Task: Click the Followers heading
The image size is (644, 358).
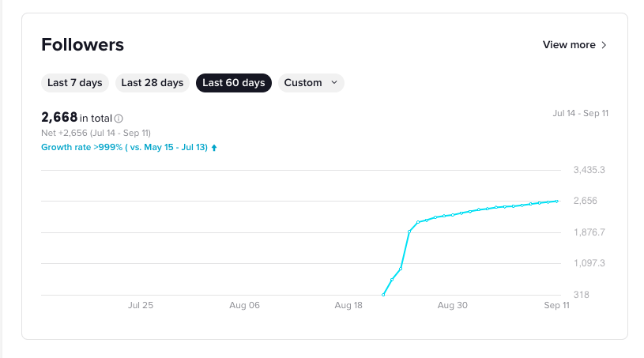Action: [82, 45]
